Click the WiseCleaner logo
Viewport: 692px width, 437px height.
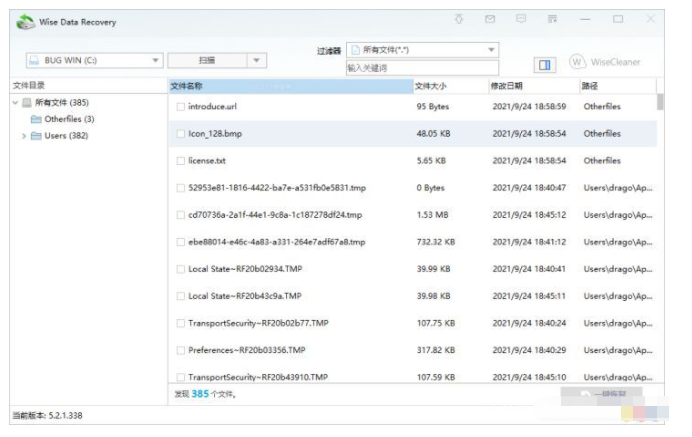605,62
